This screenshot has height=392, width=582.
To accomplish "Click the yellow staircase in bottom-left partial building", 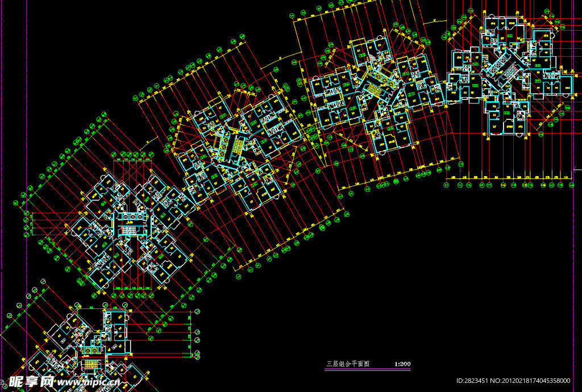I will click(x=91, y=363).
